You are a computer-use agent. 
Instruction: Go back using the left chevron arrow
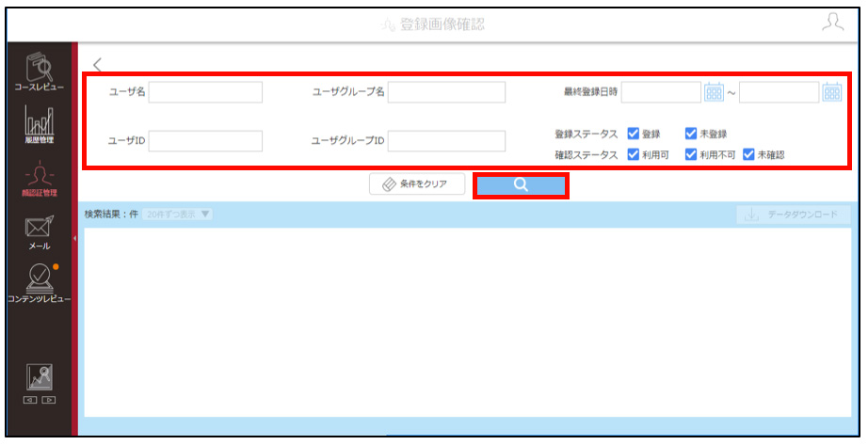97,65
